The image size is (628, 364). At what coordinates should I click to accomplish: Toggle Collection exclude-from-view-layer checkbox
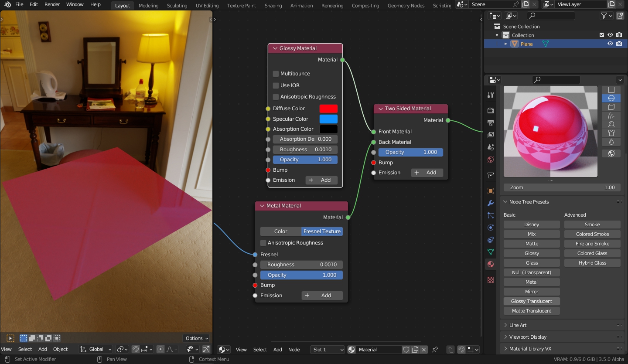click(x=602, y=35)
